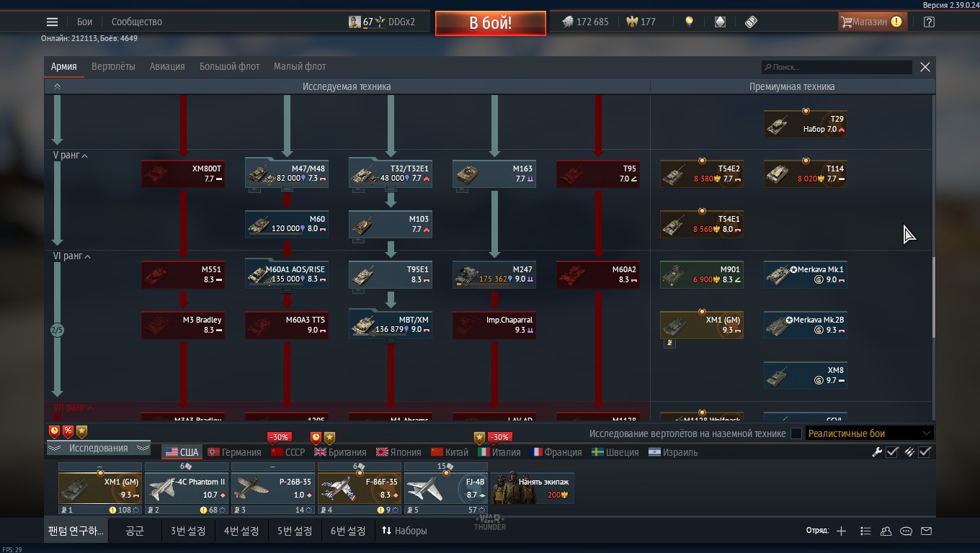Open the Магазин shop

(871, 22)
